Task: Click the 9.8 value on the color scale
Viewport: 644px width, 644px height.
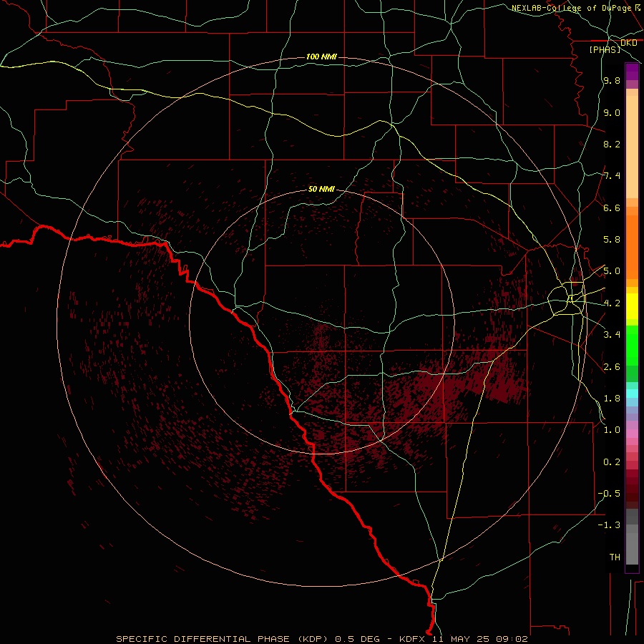Action: pyautogui.click(x=612, y=80)
